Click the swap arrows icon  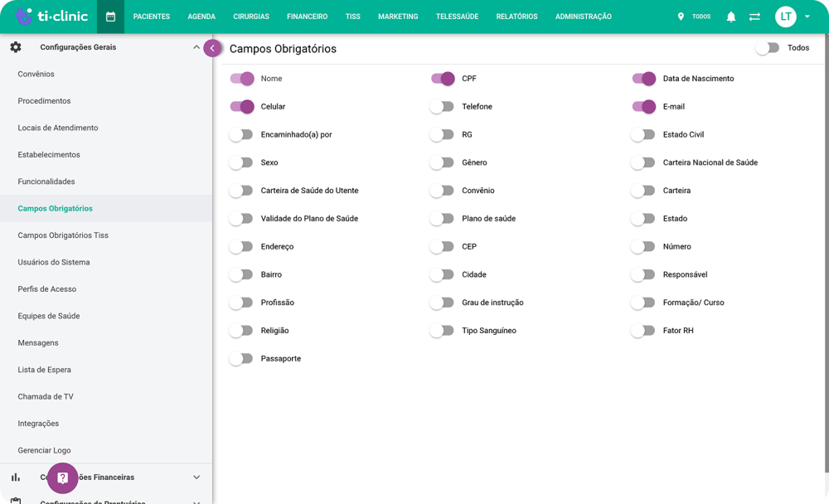754,17
